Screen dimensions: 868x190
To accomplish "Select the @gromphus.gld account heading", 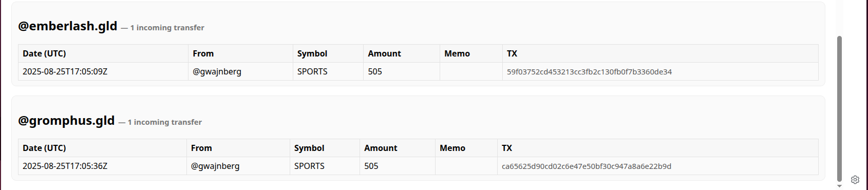I will click(x=66, y=120).
